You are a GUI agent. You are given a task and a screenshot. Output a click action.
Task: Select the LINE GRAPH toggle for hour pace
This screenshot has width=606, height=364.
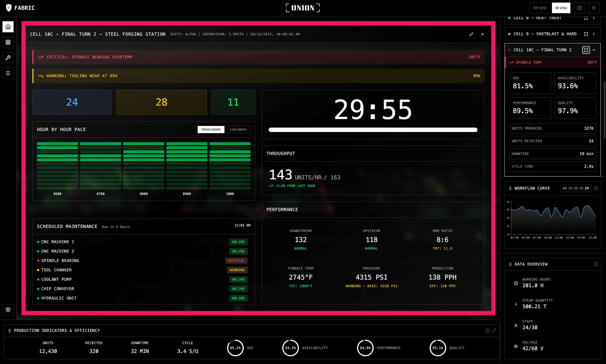238,130
